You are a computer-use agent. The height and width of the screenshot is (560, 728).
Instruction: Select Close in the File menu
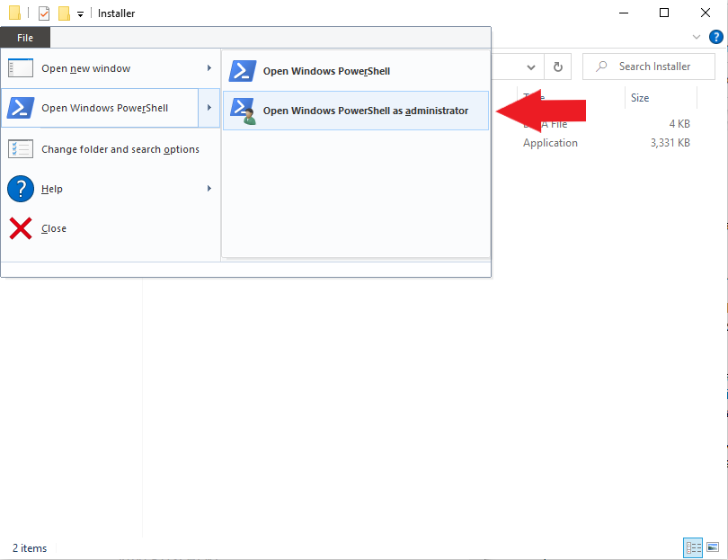[x=111, y=228]
